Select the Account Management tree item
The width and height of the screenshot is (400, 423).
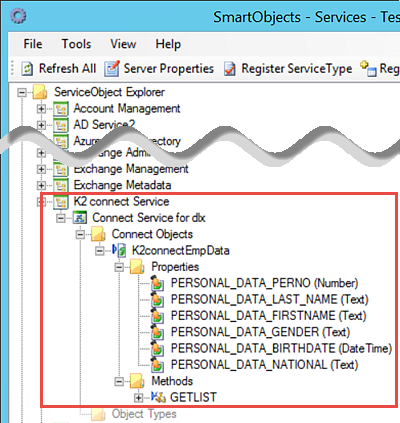pos(127,108)
